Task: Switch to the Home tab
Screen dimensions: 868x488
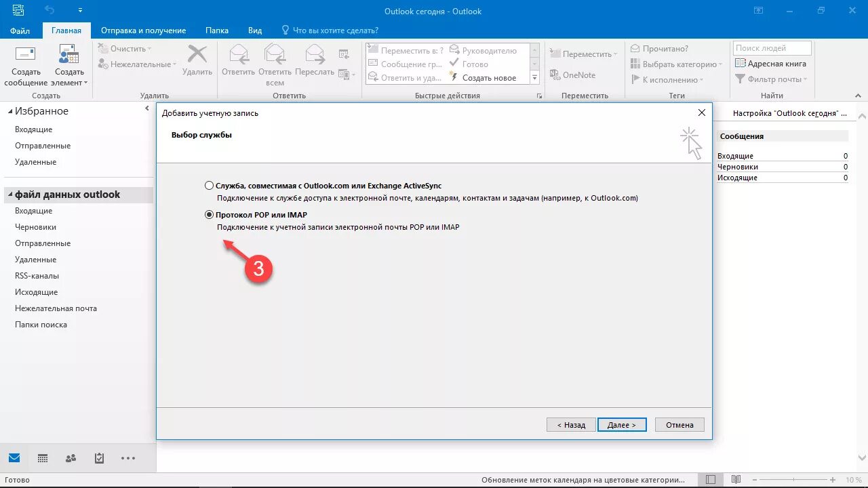Action: click(66, 30)
